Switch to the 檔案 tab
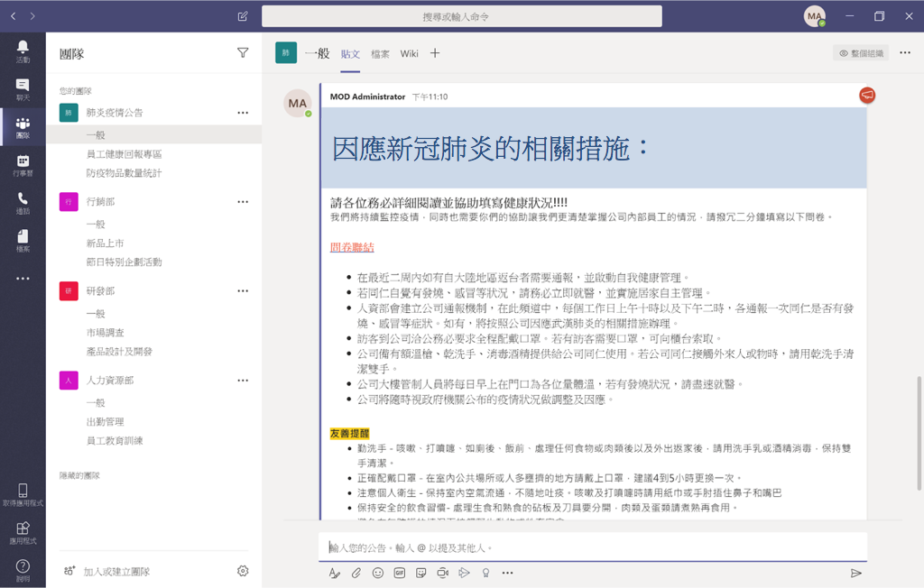This screenshot has height=588, width=924. (x=380, y=54)
